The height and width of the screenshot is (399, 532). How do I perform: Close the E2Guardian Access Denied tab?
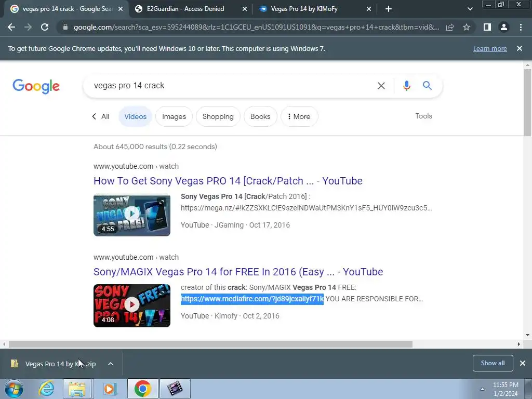point(244,9)
